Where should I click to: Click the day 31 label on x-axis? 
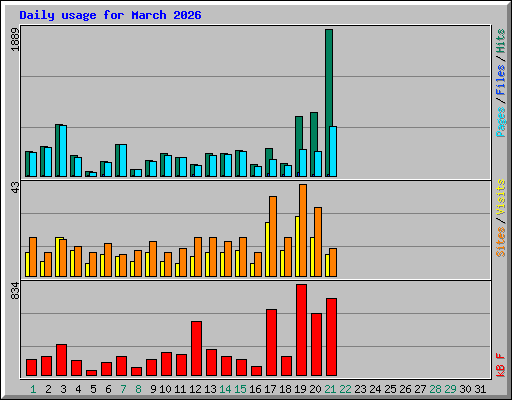(x=480, y=389)
